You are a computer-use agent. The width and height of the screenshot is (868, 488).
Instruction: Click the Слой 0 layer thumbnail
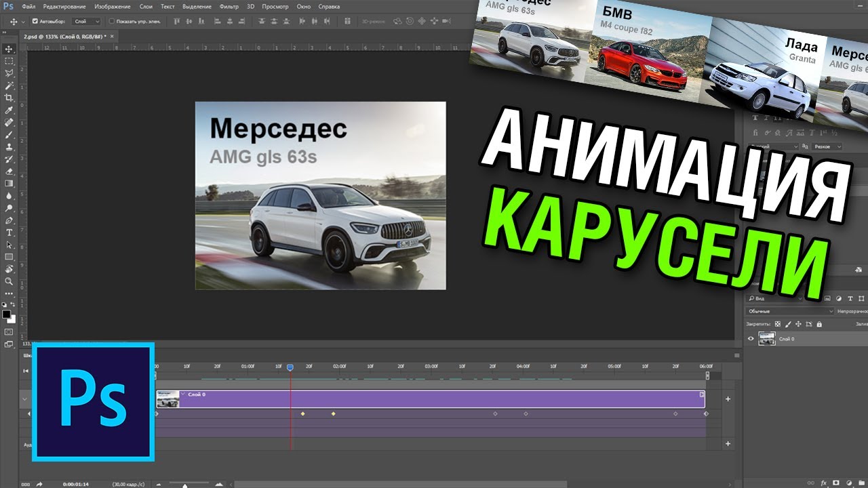767,338
